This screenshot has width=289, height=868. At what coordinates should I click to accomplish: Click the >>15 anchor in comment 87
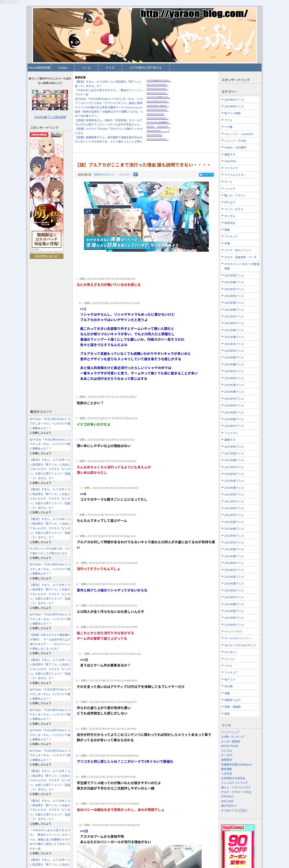click(x=84, y=660)
